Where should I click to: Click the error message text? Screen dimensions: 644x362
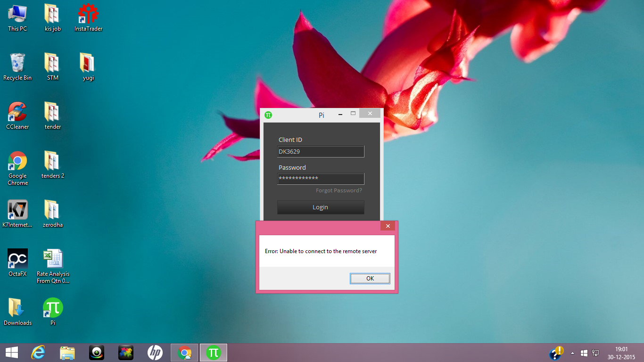click(321, 251)
